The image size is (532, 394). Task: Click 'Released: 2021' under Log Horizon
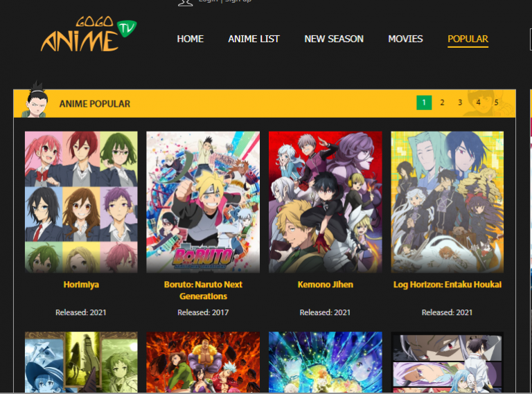click(447, 312)
